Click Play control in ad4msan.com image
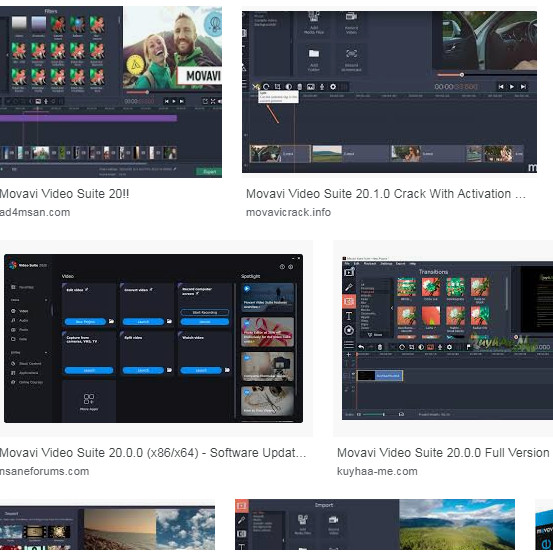The height and width of the screenshot is (553, 553). click(174, 102)
